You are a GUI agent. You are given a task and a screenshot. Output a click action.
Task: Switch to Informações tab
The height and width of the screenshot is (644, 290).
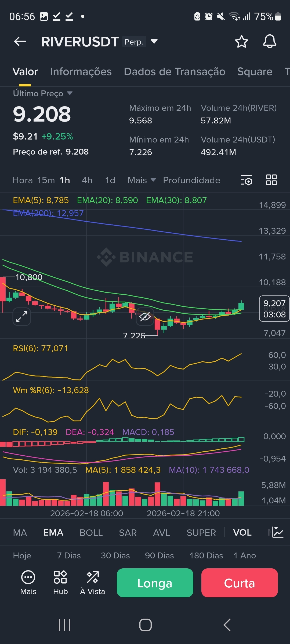point(81,72)
